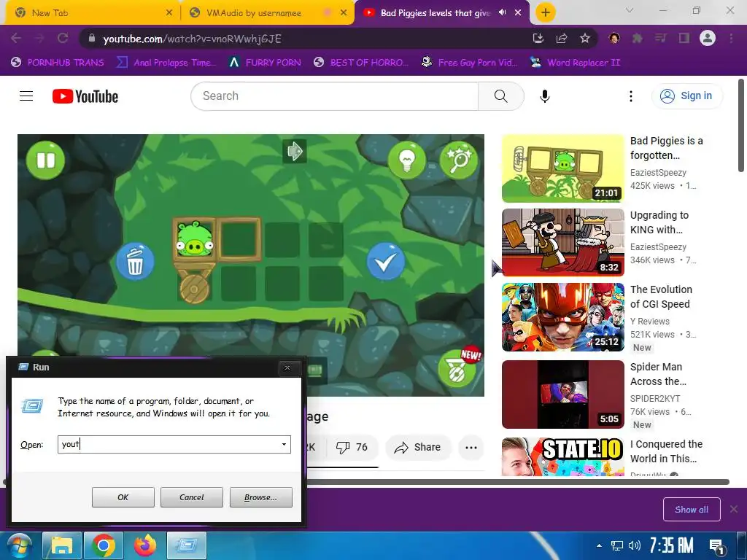The image size is (747, 560).
Task: Start YouTube voice search with microphone
Action: (544, 96)
